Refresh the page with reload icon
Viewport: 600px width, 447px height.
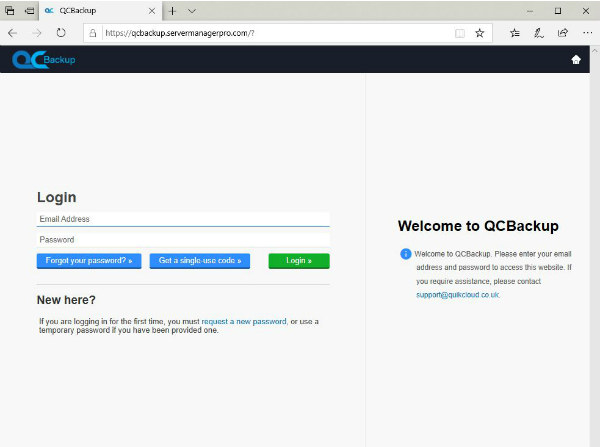pyautogui.click(x=61, y=33)
